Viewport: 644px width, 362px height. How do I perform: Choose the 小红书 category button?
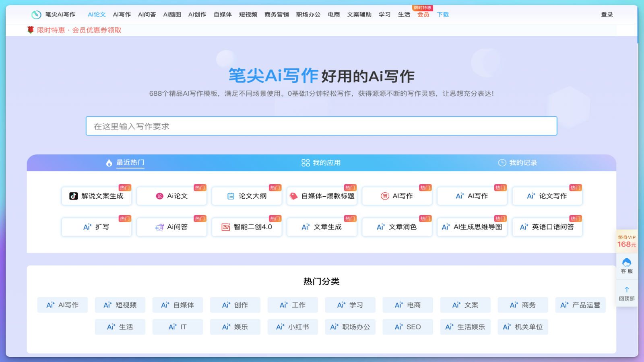[293, 327]
